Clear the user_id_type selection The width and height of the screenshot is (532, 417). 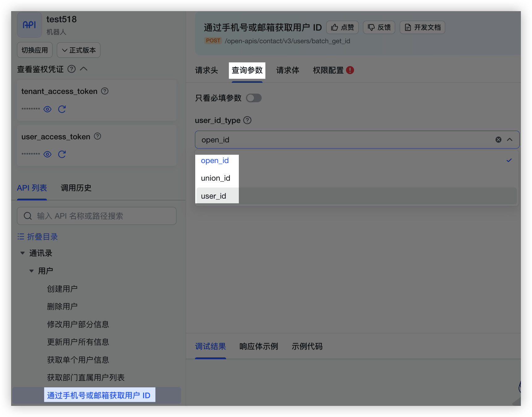pyautogui.click(x=498, y=140)
